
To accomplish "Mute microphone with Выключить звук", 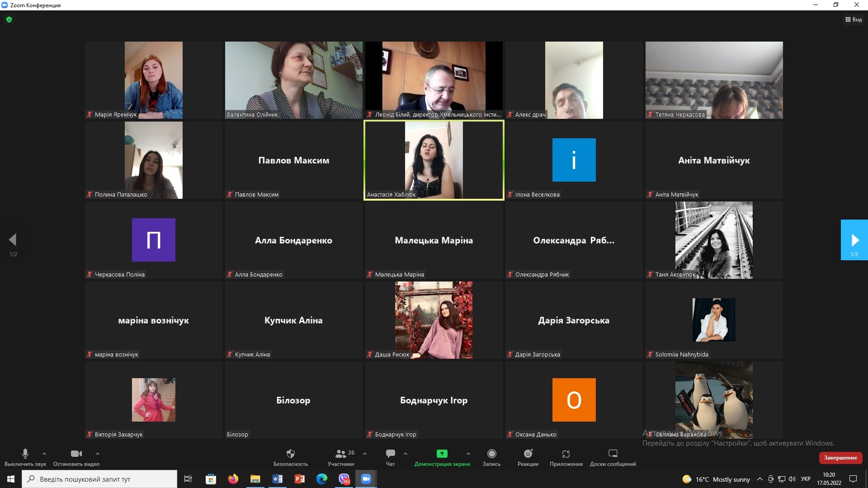I will pos(25,454).
